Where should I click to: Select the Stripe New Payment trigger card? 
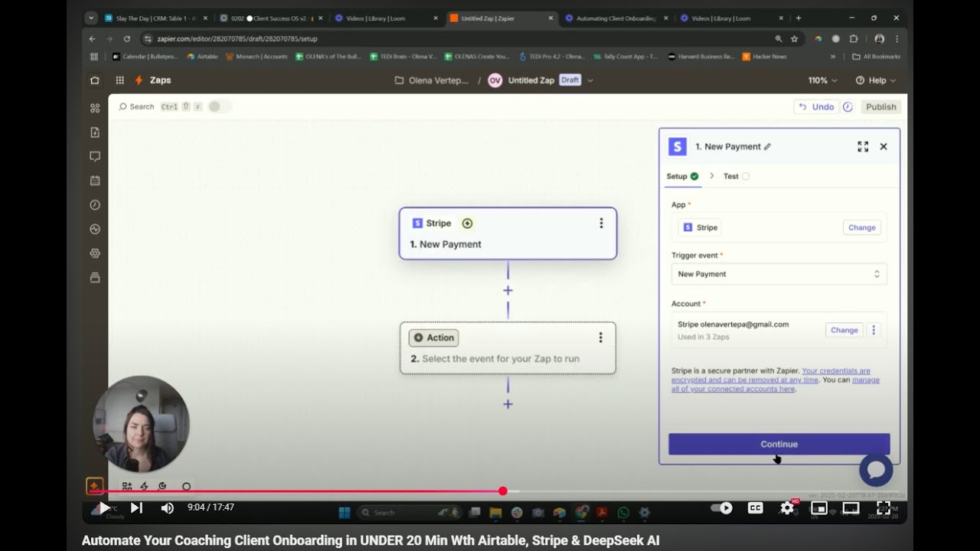(508, 233)
